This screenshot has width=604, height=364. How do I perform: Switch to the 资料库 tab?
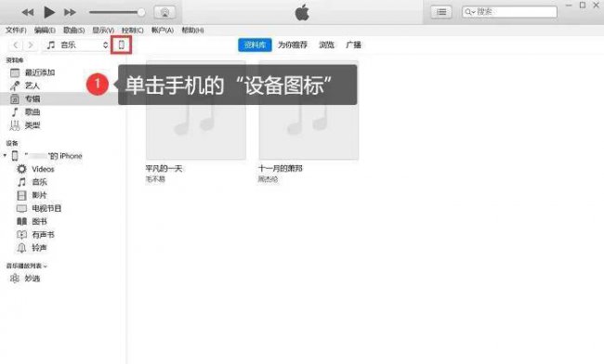(x=255, y=45)
